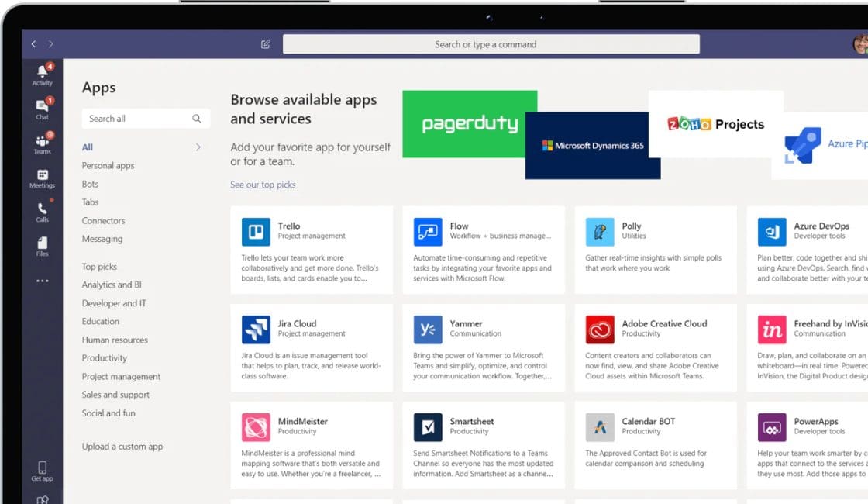Open the Adobe Creative Cloud app icon
The height and width of the screenshot is (504, 868).
pos(600,330)
